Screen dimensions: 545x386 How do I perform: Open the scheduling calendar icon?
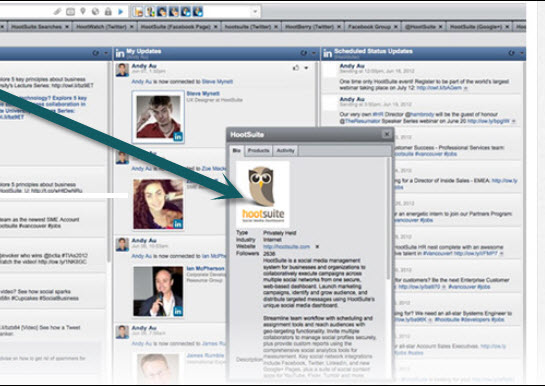(x=70, y=11)
